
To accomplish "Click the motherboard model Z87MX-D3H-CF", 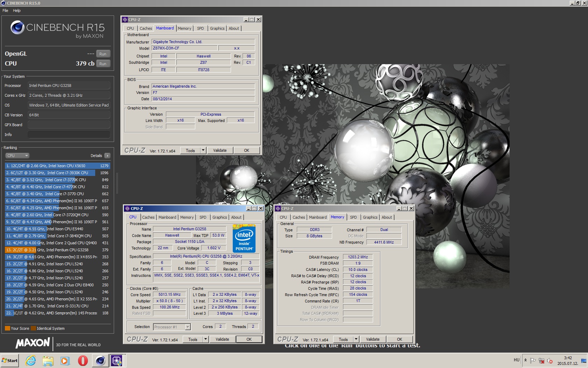I will (184, 48).
